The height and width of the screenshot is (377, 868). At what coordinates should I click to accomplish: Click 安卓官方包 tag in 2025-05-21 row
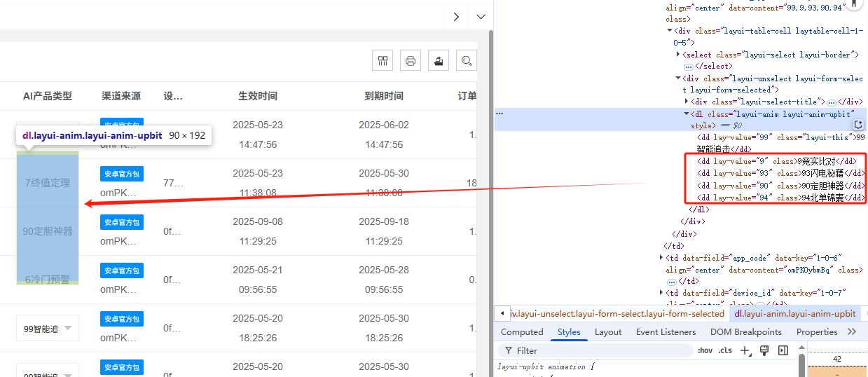click(122, 270)
